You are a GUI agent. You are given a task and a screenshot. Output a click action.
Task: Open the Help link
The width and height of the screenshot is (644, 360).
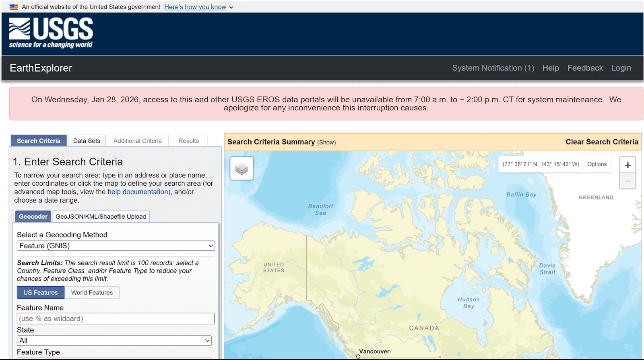pyautogui.click(x=550, y=68)
